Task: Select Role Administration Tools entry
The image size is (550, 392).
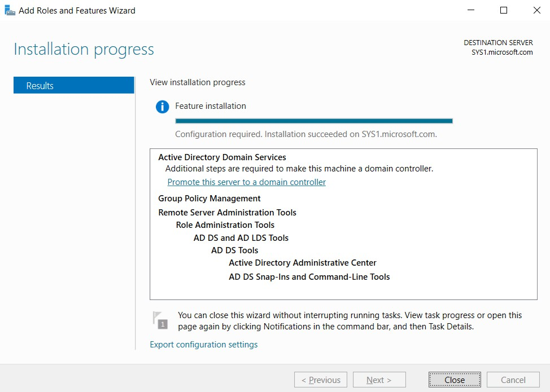Action: coord(225,225)
